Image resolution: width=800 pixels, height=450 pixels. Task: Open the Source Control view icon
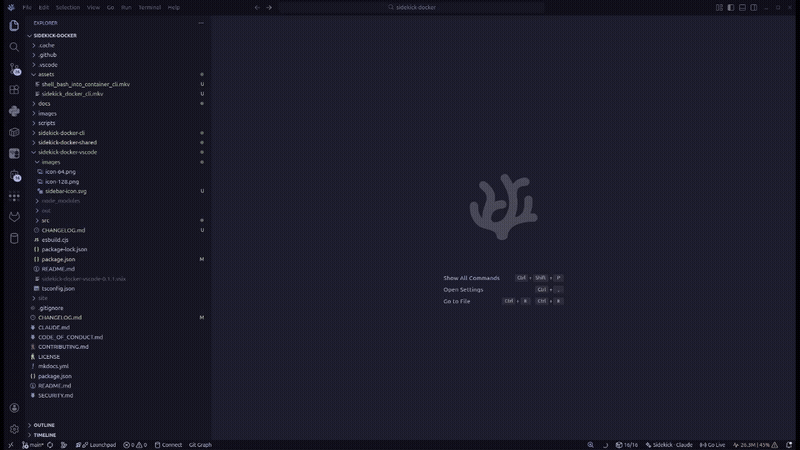14,68
